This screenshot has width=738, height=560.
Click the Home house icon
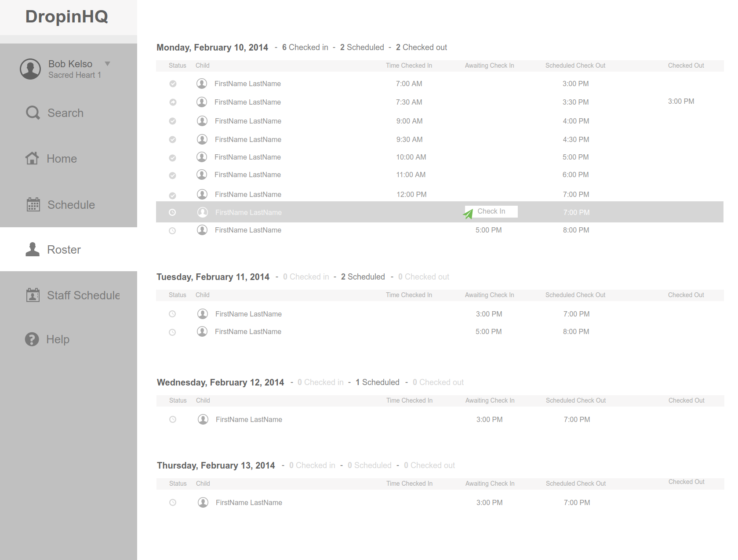point(32,158)
